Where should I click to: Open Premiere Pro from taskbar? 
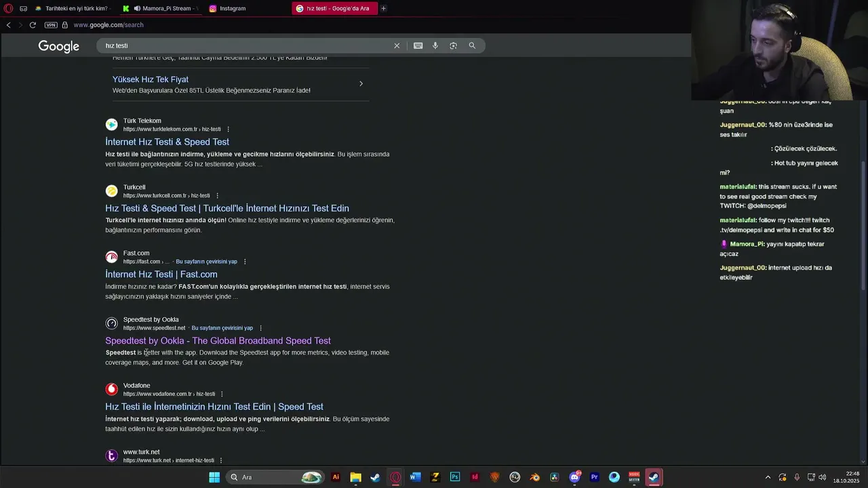(x=594, y=477)
